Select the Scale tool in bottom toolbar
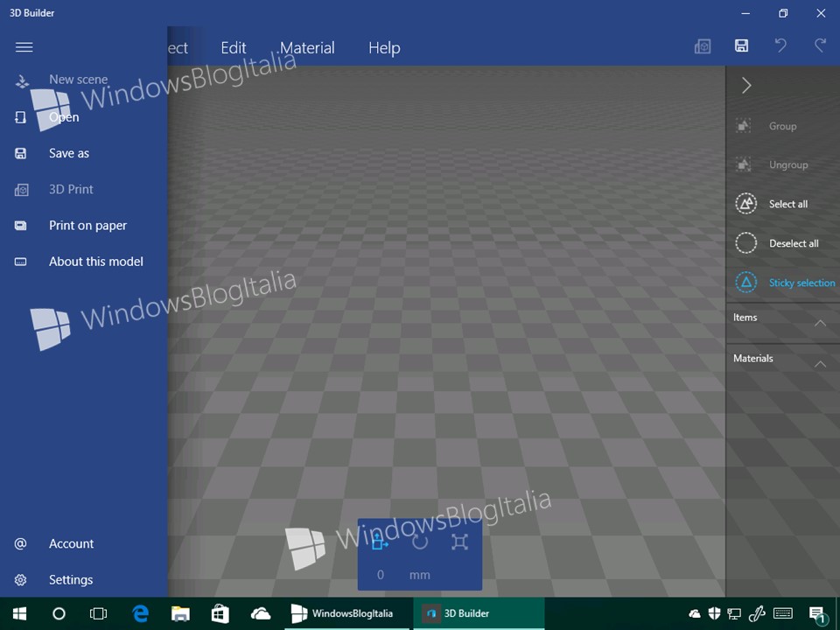 pyautogui.click(x=459, y=542)
